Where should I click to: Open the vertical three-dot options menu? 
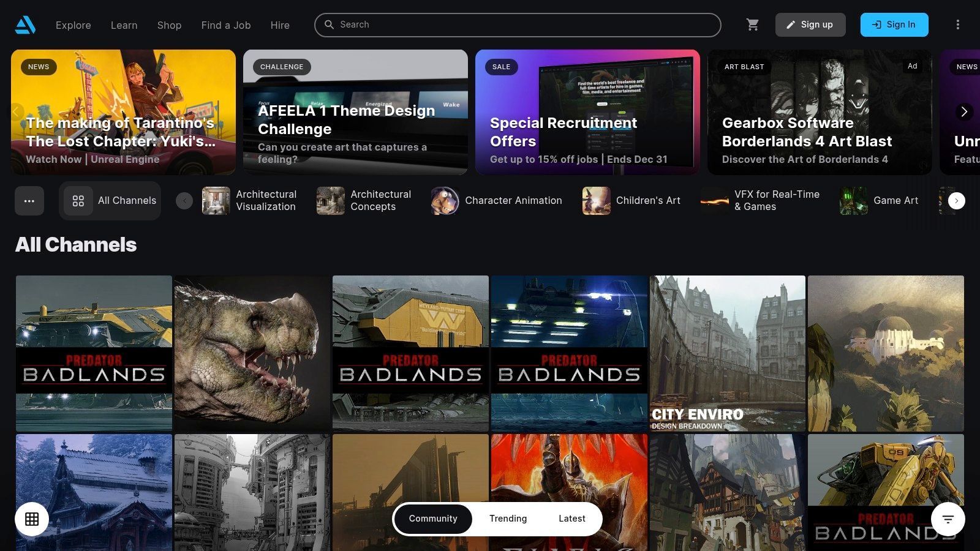click(958, 25)
